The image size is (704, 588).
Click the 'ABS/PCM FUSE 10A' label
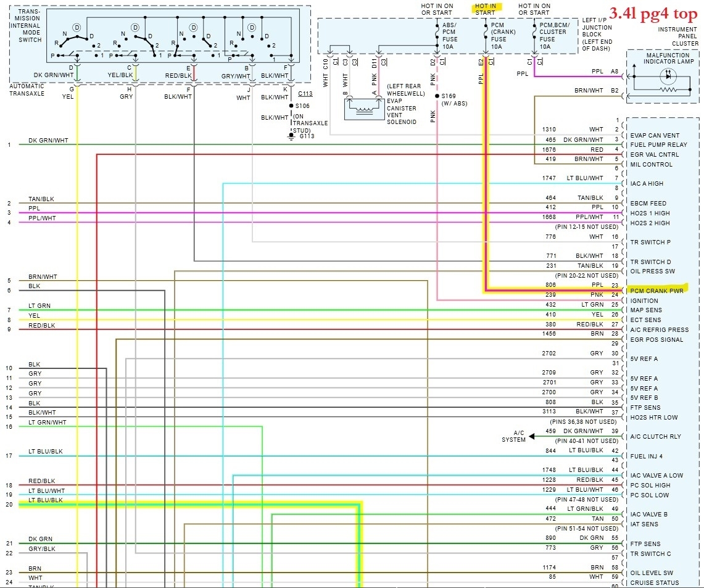[x=449, y=36]
